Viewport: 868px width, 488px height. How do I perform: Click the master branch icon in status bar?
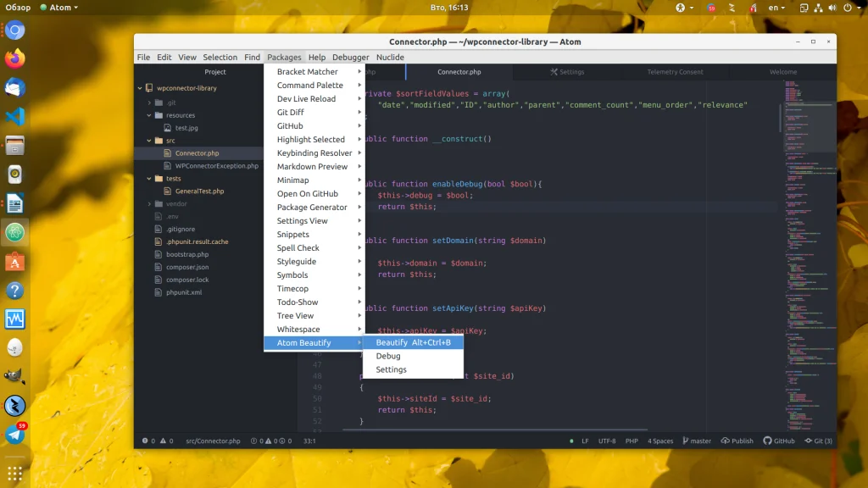pos(682,441)
